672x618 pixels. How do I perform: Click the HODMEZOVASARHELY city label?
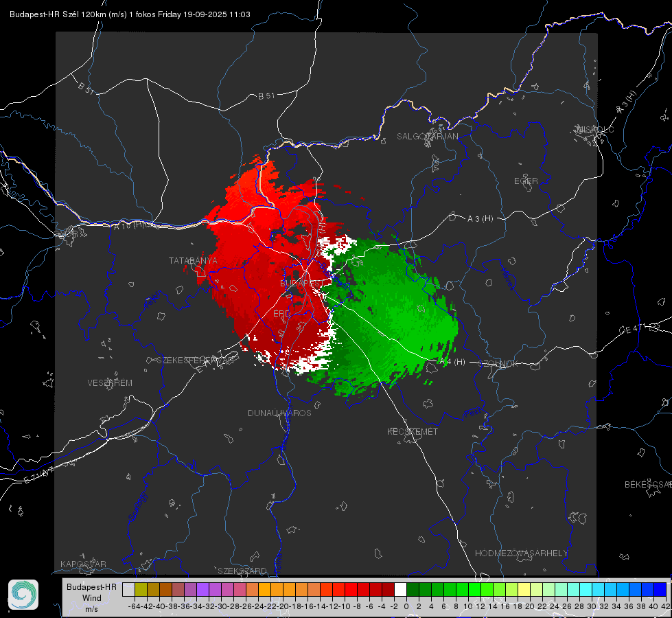click(x=521, y=553)
